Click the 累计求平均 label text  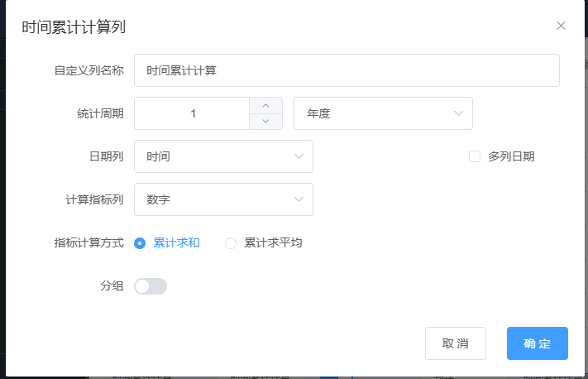[x=273, y=242]
